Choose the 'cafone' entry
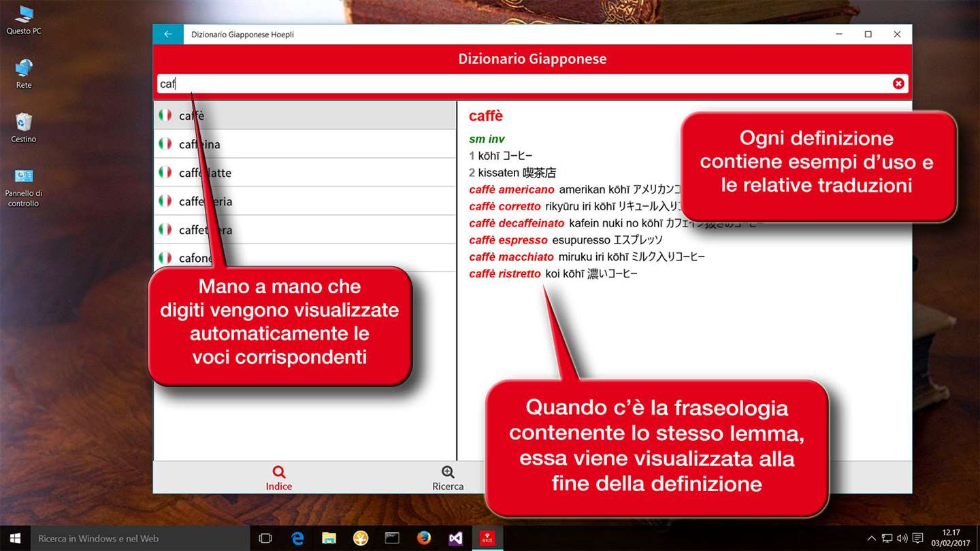 coord(305,258)
